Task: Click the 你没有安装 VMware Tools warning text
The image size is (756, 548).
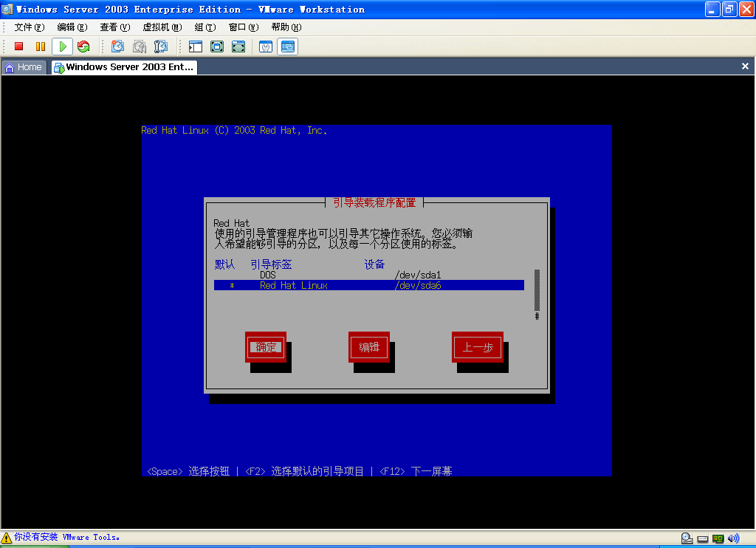Action: click(66, 537)
